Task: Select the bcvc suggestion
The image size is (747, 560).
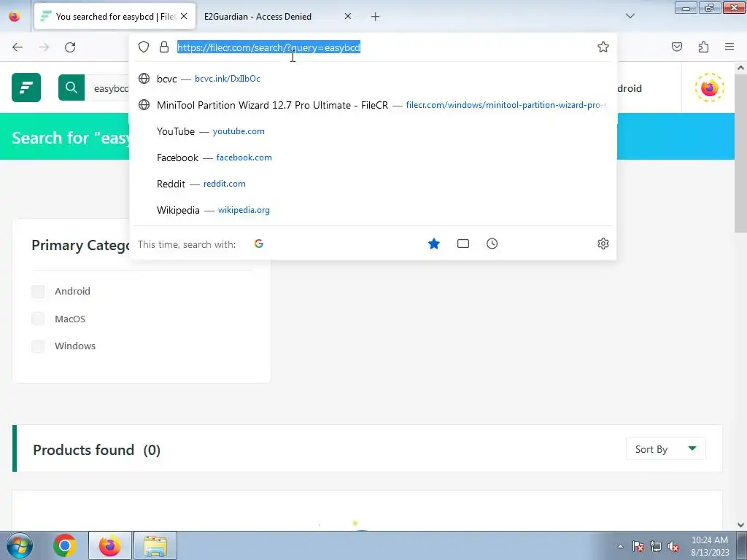Action: click(x=373, y=79)
